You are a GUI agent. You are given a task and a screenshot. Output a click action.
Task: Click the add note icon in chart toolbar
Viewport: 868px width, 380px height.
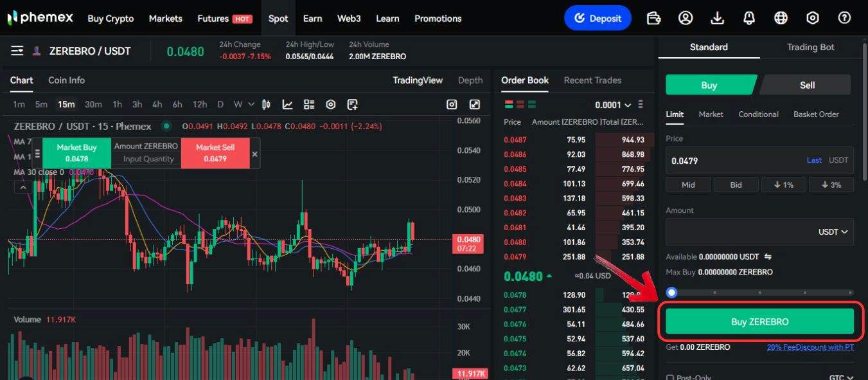click(352, 105)
